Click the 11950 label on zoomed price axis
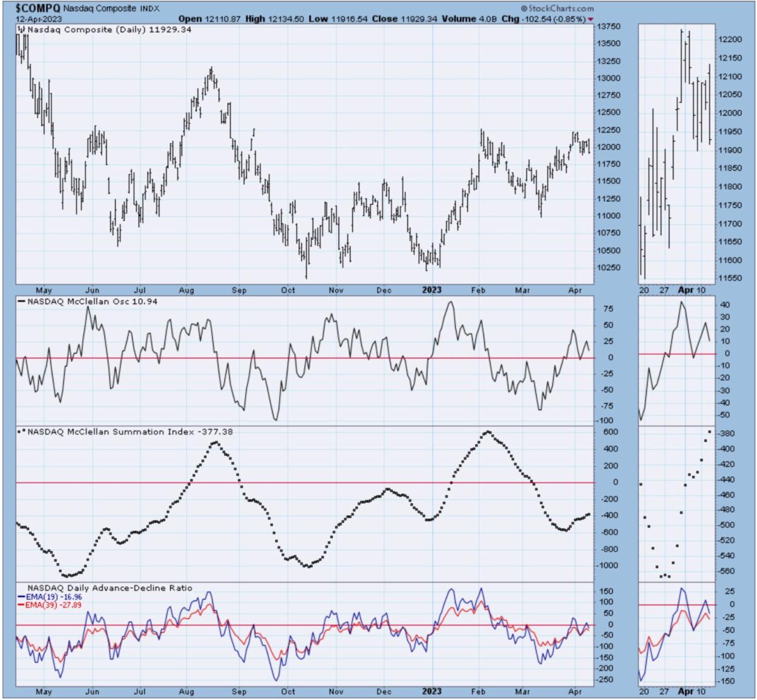The width and height of the screenshot is (757, 700). point(729,131)
